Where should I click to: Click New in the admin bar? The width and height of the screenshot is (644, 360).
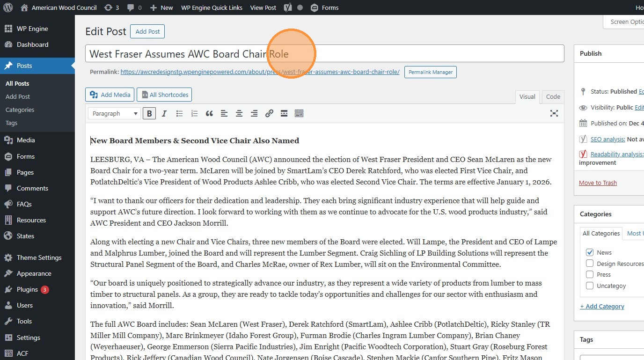click(x=161, y=7)
